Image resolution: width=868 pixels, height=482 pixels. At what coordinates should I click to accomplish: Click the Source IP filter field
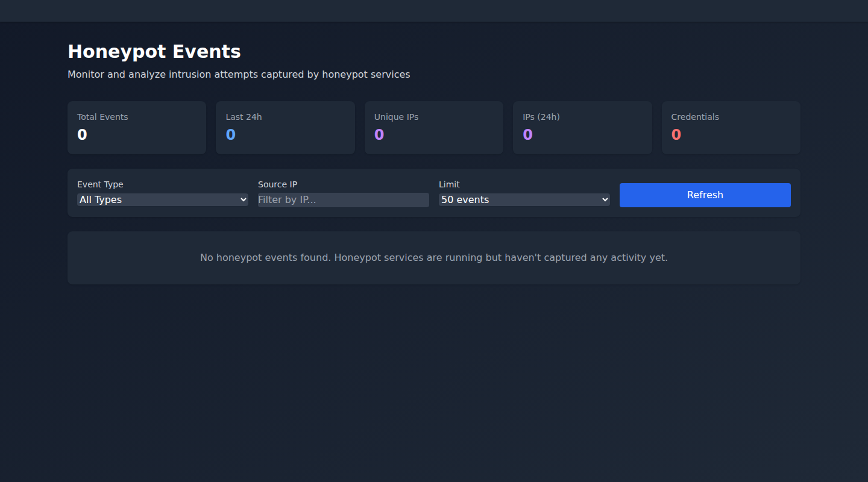343,200
